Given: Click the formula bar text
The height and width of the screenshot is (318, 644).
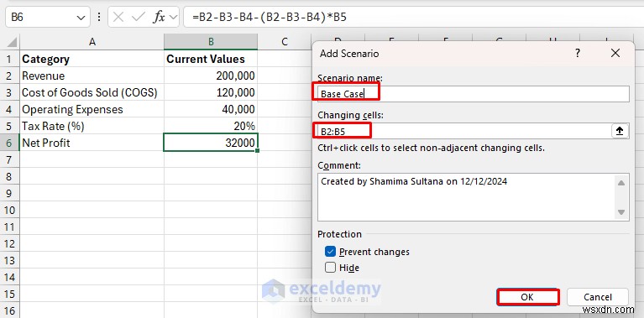Looking at the screenshot, I should [x=269, y=18].
